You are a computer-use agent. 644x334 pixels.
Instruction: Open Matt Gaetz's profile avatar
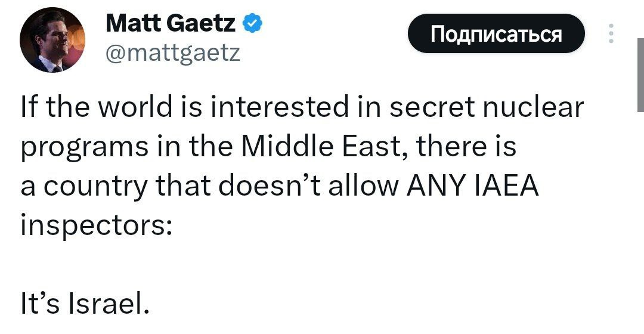(x=52, y=40)
